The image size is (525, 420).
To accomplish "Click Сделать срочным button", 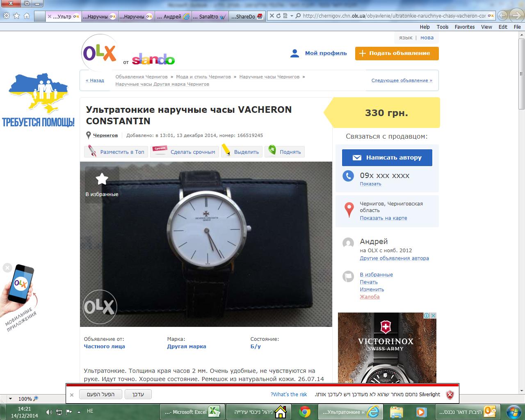I will (185, 151).
